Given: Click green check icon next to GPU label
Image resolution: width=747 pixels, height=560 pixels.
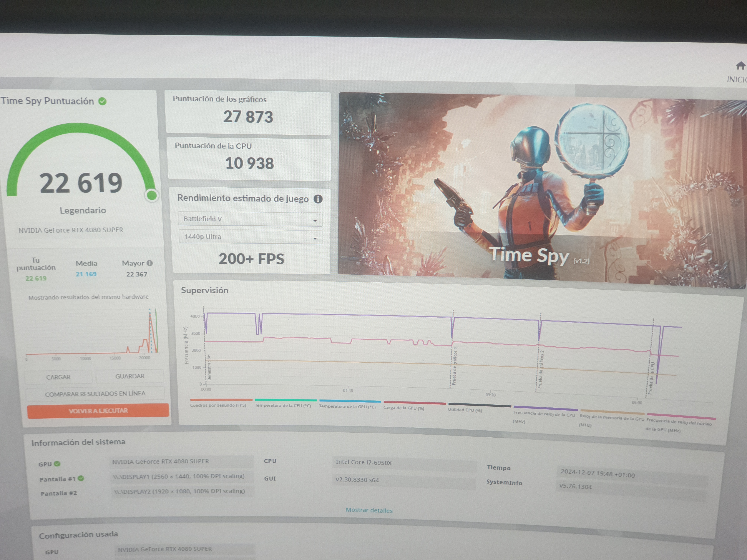Looking at the screenshot, I should tap(57, 464).
